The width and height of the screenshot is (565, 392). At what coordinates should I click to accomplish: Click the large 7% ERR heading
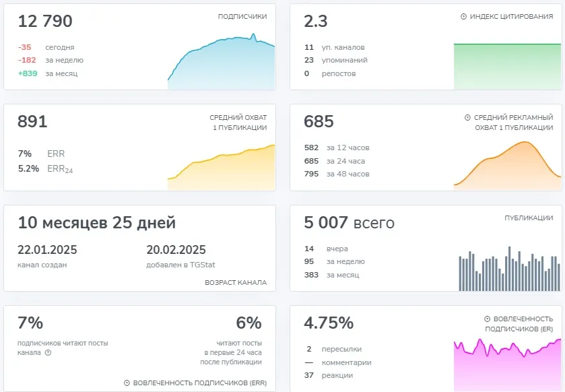30,323
